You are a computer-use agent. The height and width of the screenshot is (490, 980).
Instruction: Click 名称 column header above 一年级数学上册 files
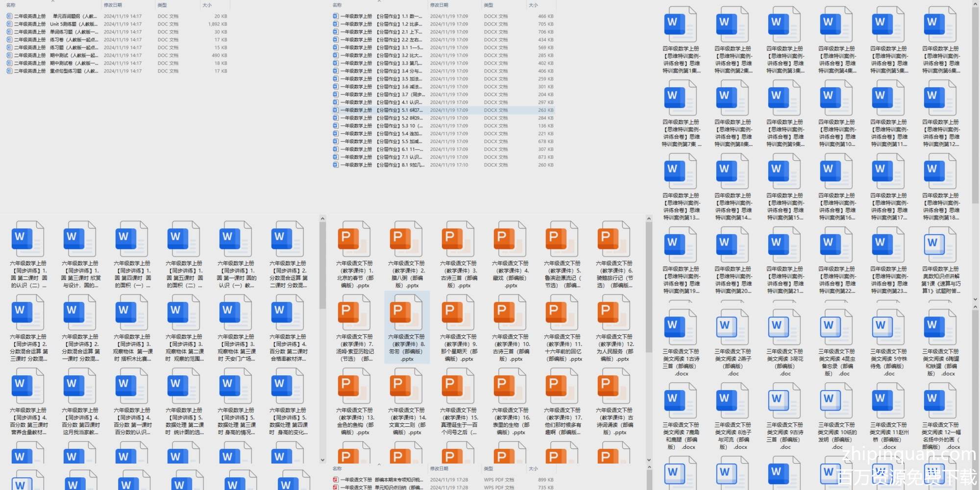[x=337, y=5]
